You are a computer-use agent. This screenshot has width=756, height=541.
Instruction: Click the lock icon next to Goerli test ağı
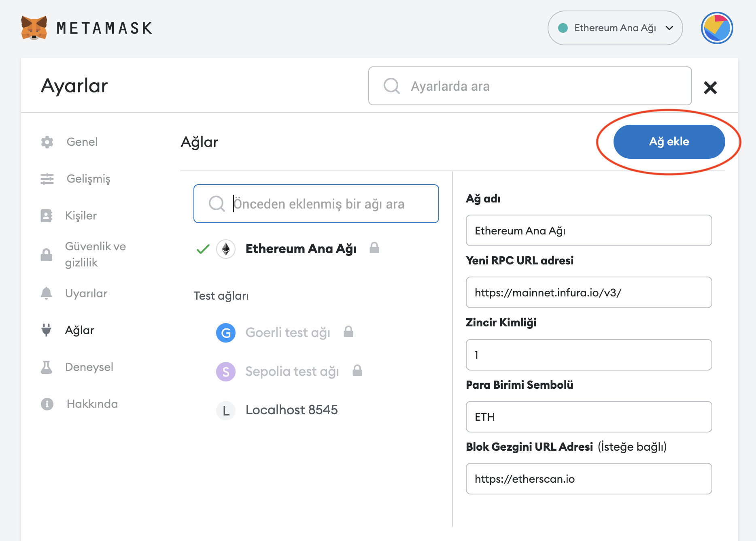[x=348, y=332]
